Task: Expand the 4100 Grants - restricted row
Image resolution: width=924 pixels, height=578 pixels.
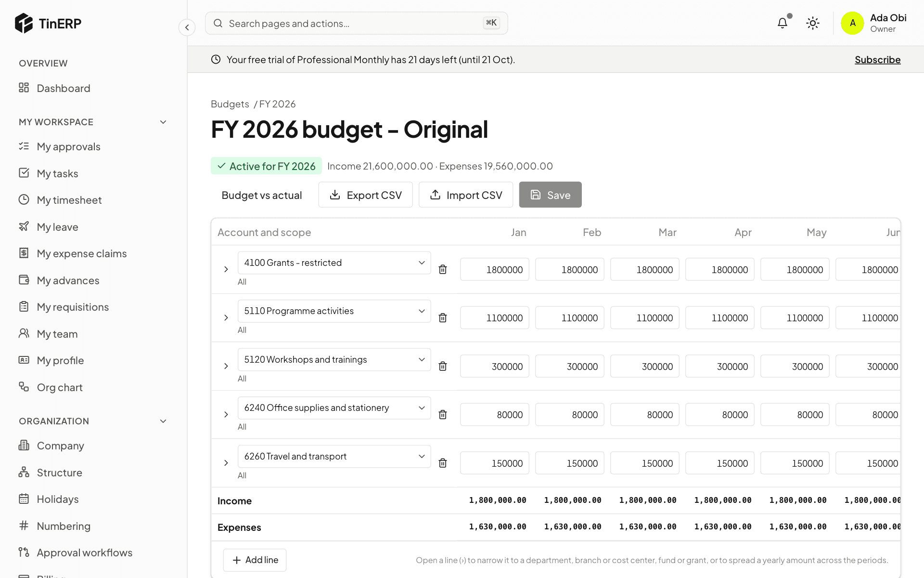Action: tap(226, 269)
